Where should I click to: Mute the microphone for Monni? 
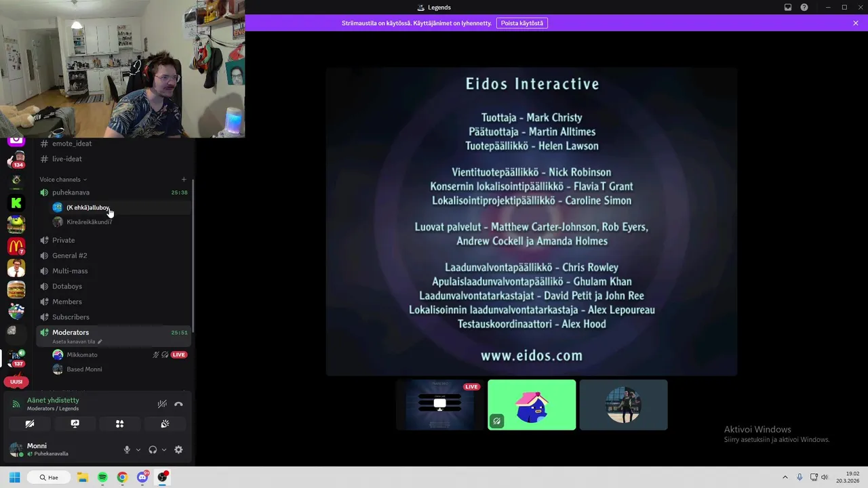click(127, 449)
